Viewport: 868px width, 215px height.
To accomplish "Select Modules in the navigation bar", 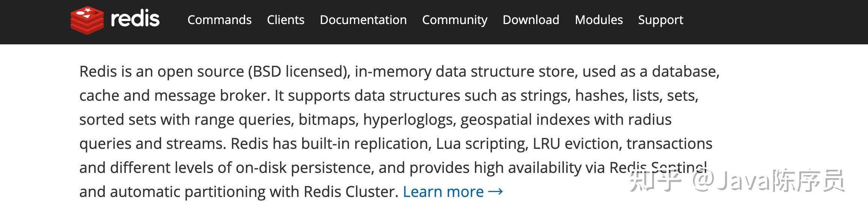I will click(x=599, y=20).
